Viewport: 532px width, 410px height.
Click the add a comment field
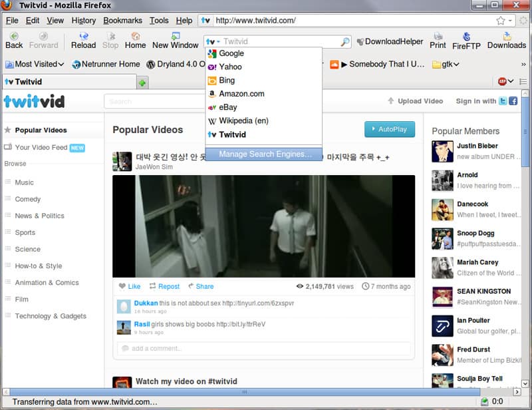(x=263, y=349)
